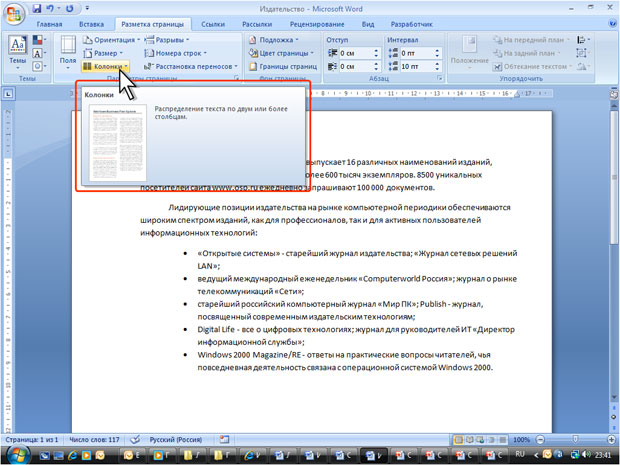Switch to Draft view
620x465 pixels.
click(502, 440)
